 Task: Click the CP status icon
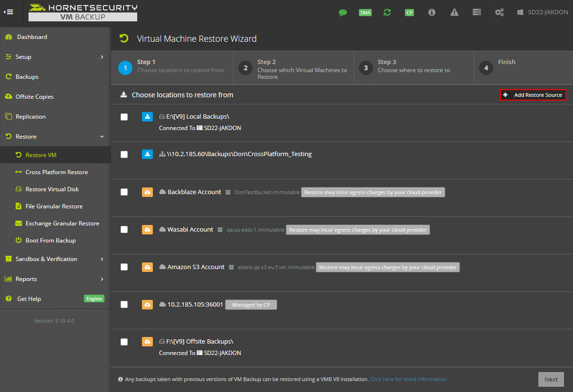409,13
